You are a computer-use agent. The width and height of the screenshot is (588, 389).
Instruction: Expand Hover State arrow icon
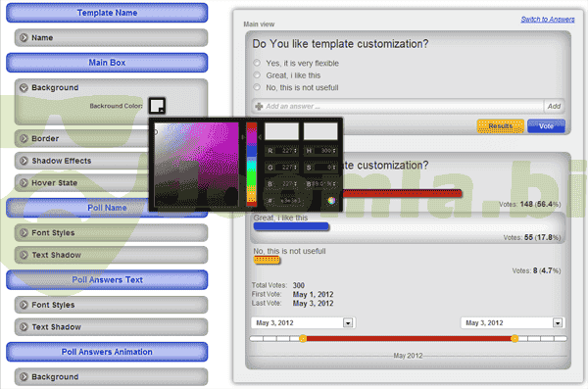(x=24, y=182)
